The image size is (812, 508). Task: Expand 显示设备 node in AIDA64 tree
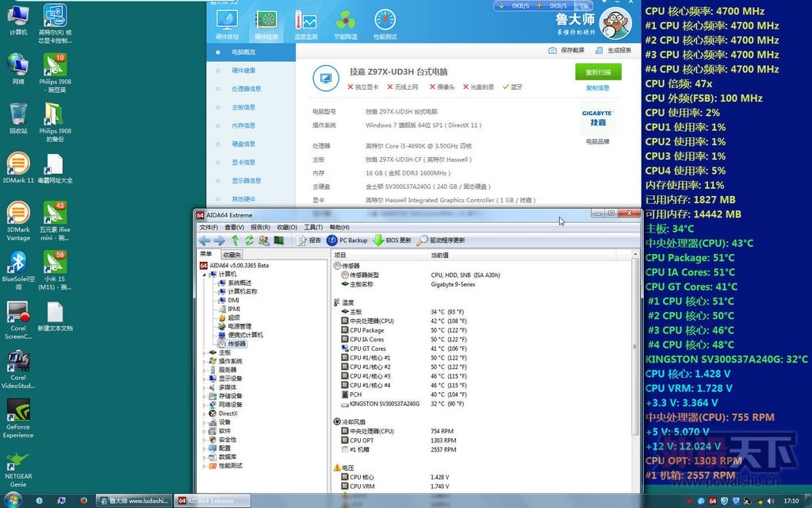coord(205,379)
